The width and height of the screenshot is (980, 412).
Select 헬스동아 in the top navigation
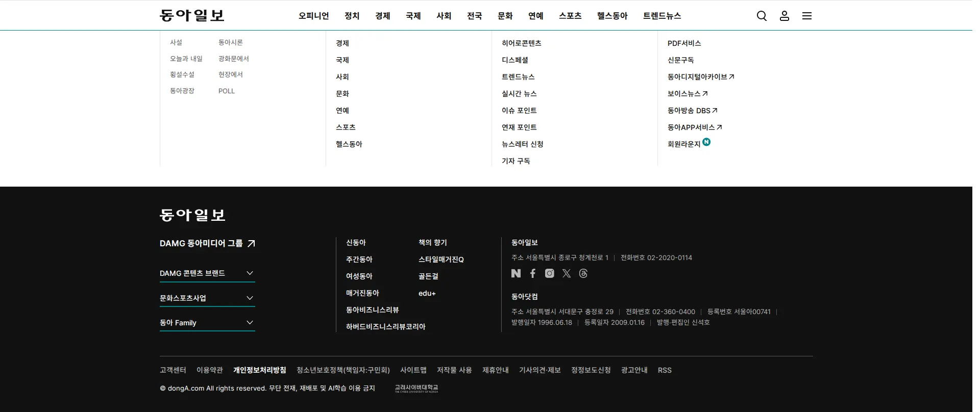[x=612, y=16]
